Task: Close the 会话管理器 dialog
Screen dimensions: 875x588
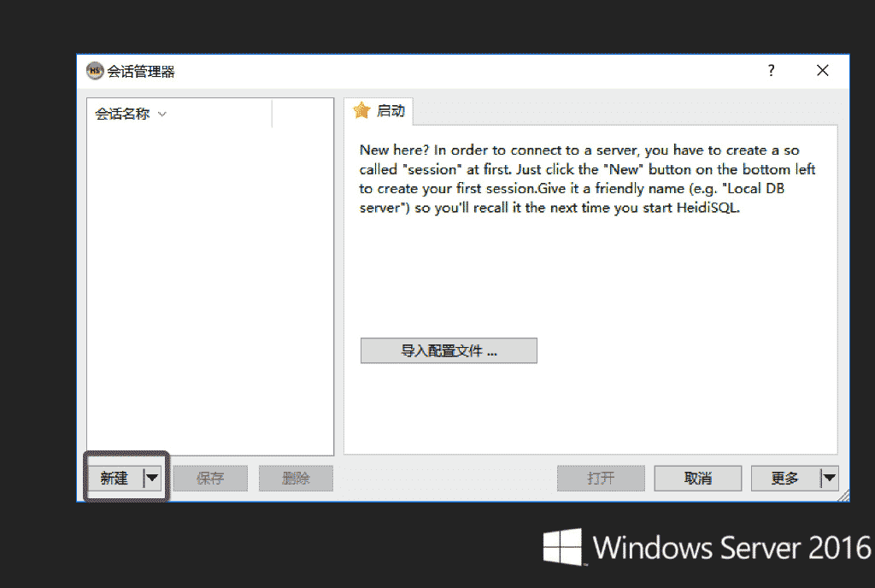Action: 823,70
